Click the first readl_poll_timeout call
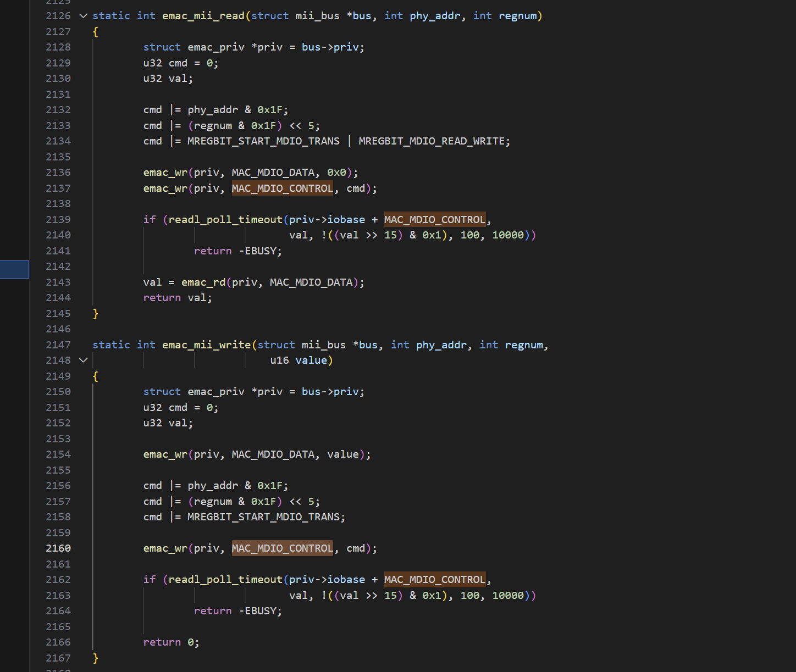The image size is (796, 672). click(225, 220)
